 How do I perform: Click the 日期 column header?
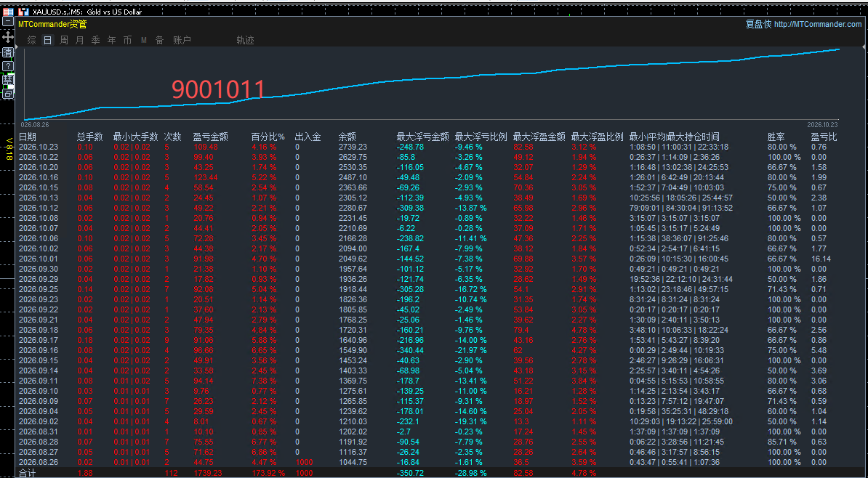pos(27,137)
